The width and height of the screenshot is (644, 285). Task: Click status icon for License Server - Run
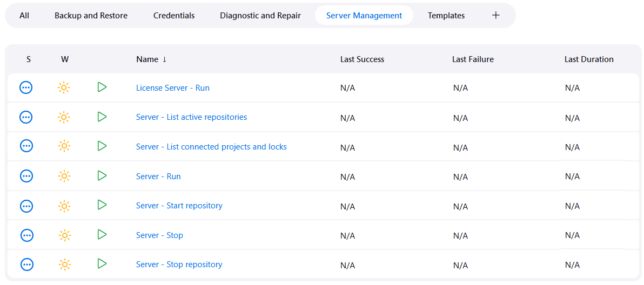coord(26,87)
